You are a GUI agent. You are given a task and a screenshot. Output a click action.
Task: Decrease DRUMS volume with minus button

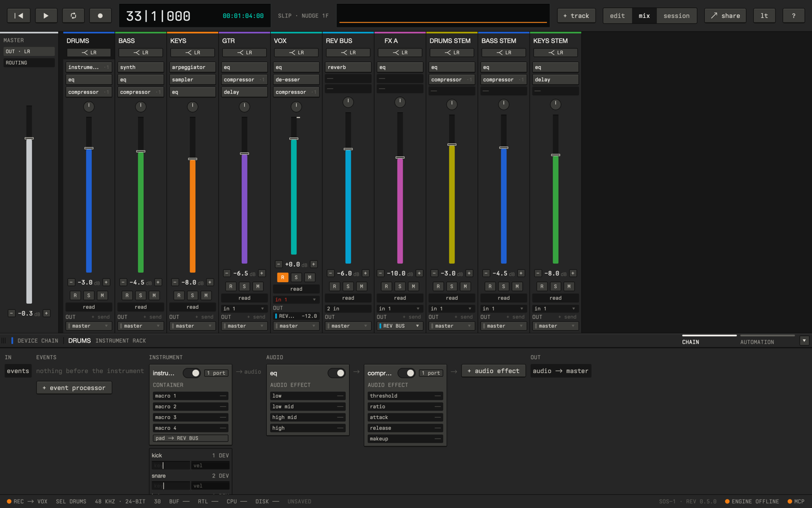click(x=71, y=282)
